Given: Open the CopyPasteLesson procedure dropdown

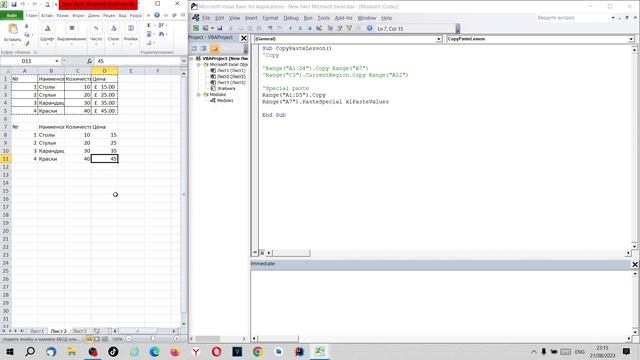Looking at the screenshot, I should coord(631,39).
